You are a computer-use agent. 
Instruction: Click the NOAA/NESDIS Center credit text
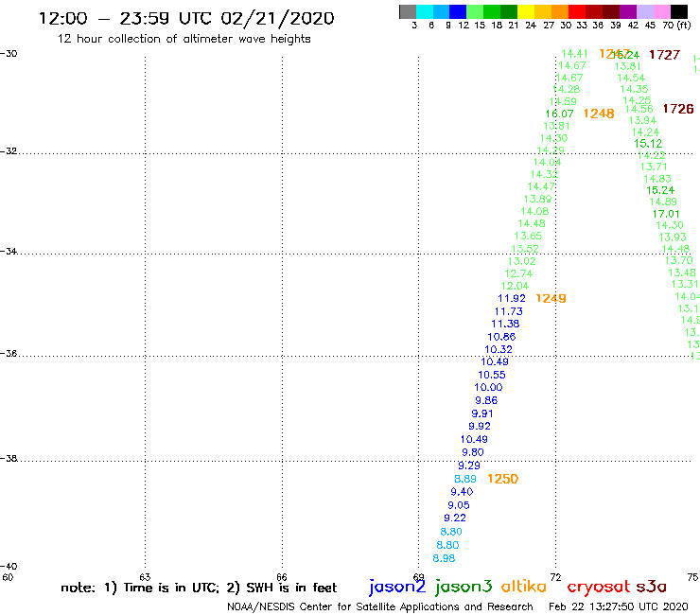[380, 606]
